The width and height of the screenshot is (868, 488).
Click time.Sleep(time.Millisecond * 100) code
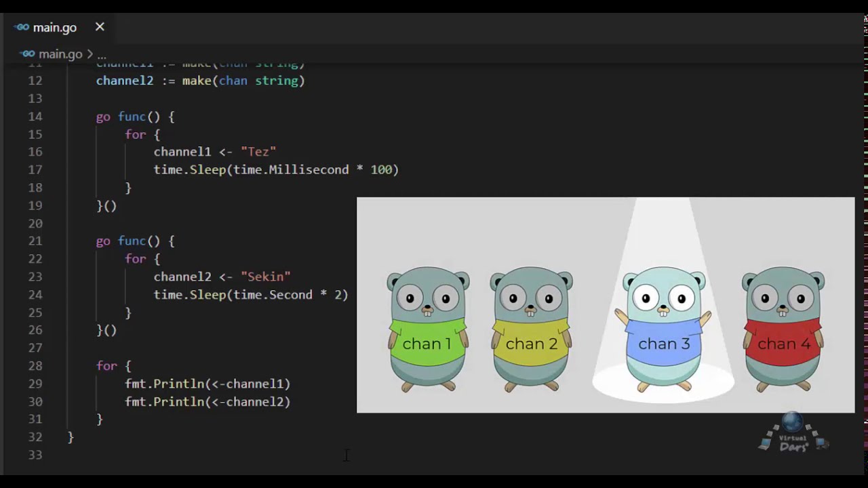tap(276, 169)
